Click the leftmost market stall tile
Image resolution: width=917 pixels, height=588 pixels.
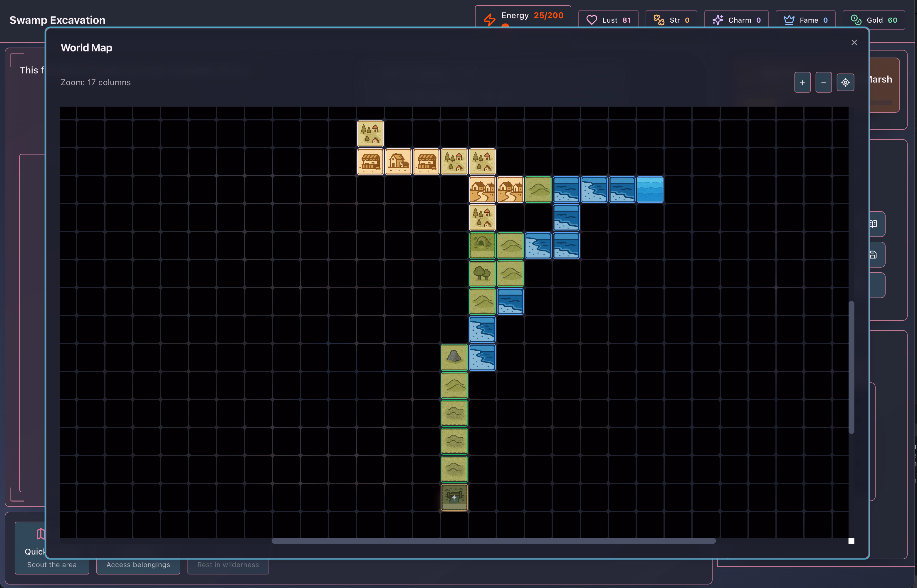(x=370, y=162)
